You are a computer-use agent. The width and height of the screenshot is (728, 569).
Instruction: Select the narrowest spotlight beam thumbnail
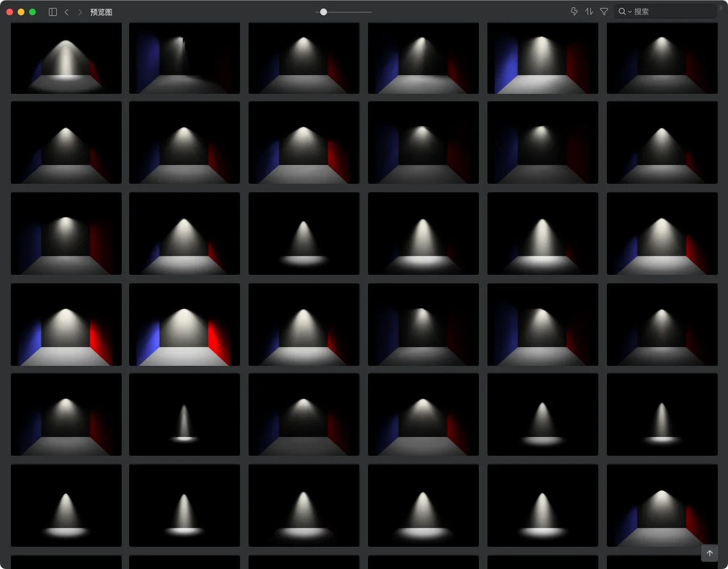click(184, 414)
